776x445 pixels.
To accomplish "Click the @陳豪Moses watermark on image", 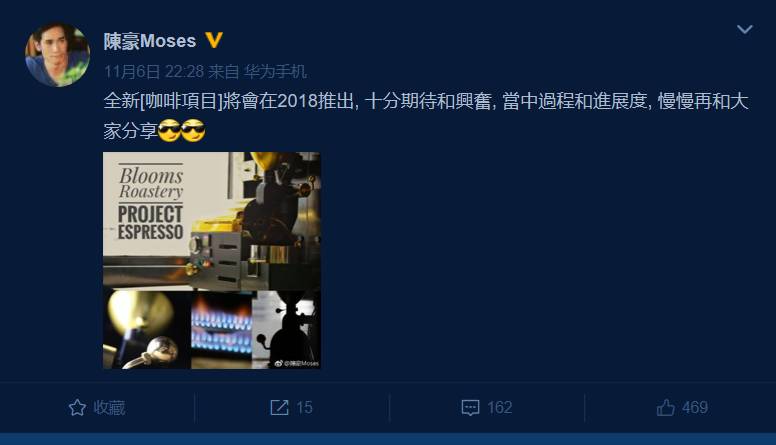I will [x=297, y=363].
